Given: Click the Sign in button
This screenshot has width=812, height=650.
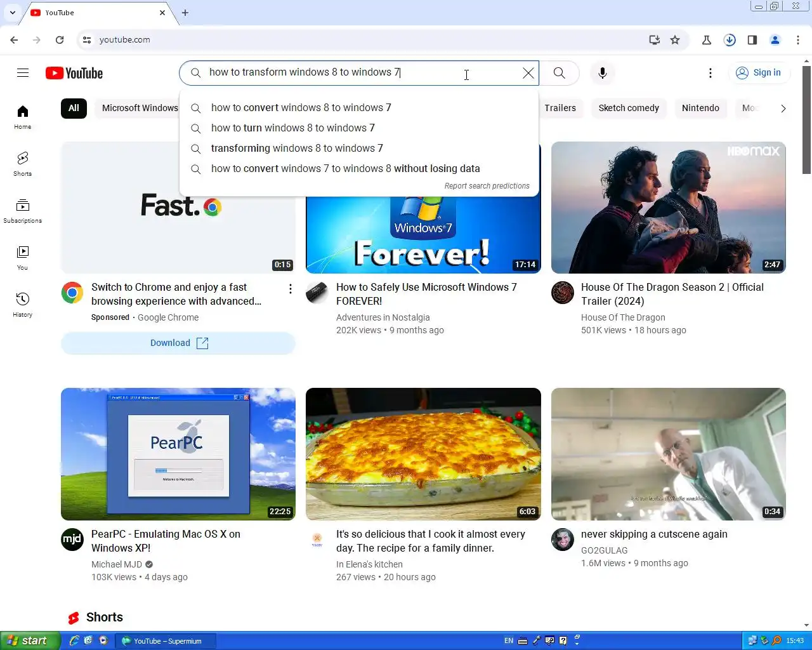Looking at the screenshot, I should (759, 73).
